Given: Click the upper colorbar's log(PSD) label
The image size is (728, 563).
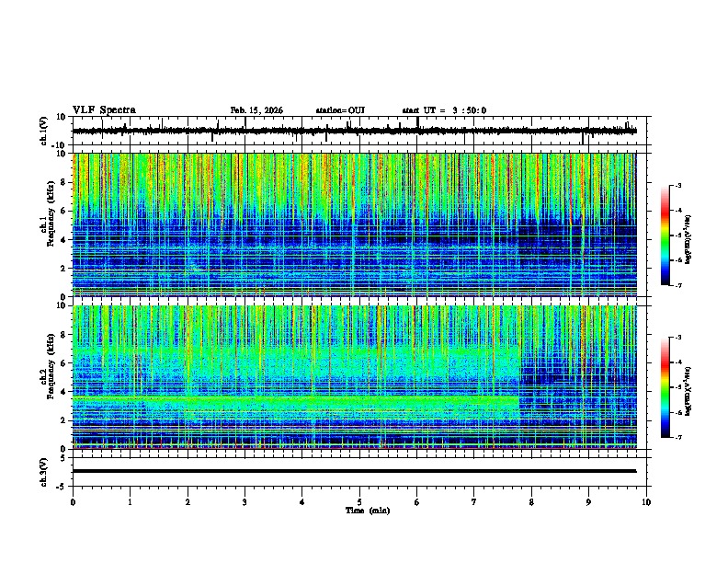Looking at the screenshot, I should [x=688, y=239].
